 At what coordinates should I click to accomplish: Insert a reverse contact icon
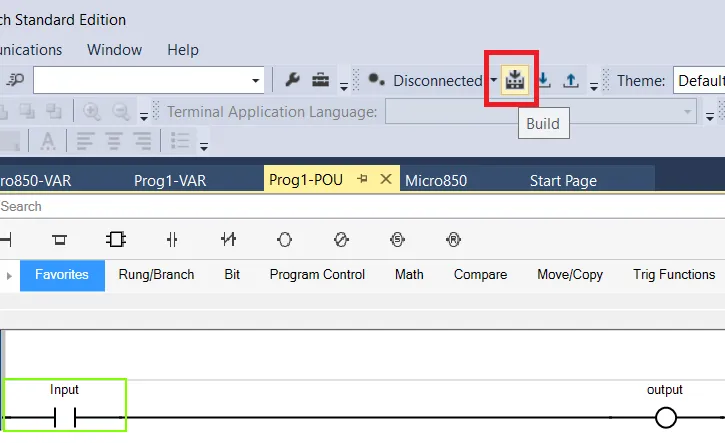tap(228, 240)
